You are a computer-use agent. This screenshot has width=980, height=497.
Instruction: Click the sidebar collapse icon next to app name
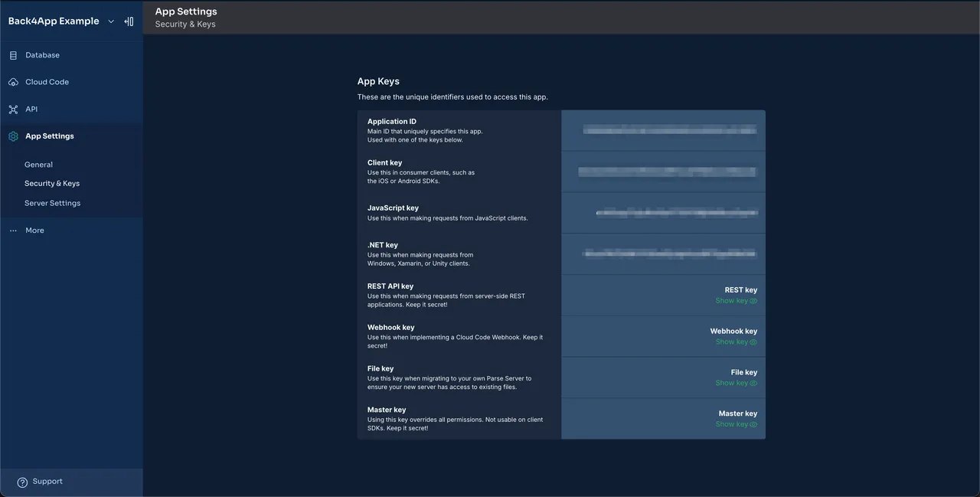[129, 21]
